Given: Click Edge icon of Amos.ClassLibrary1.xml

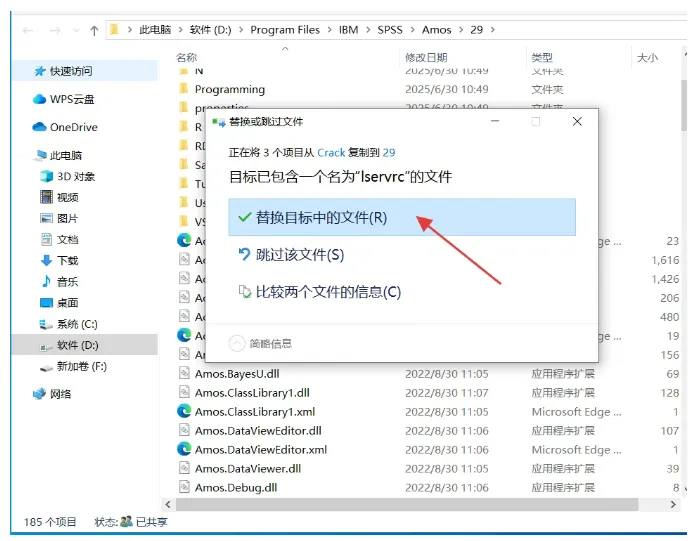Looking at the screenshot, I should (x=184, y=412).
